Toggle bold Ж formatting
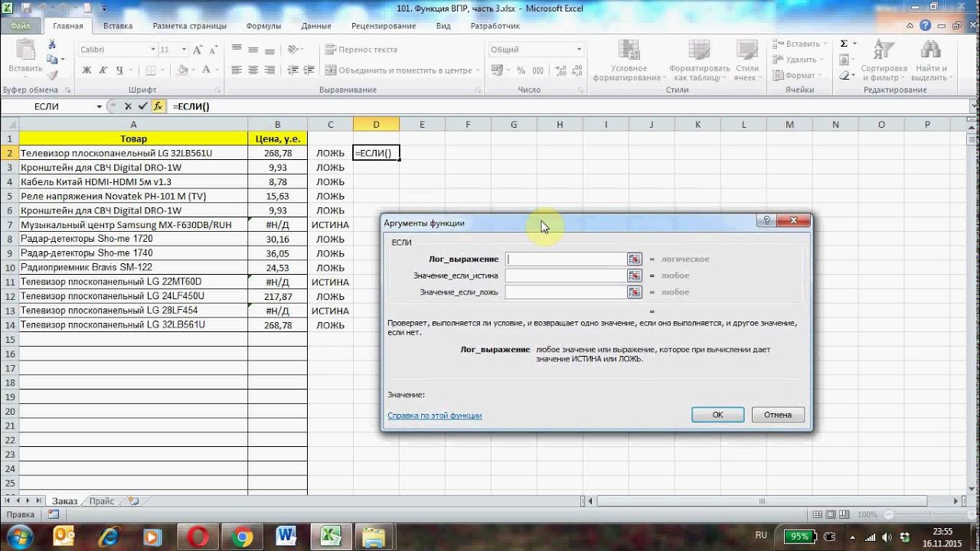Viewport: 980px width, 551px height. tap(87, 70)
